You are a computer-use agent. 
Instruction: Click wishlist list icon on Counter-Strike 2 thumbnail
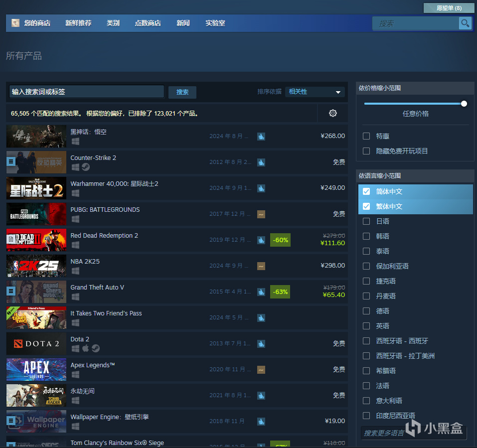click(11, 161)
